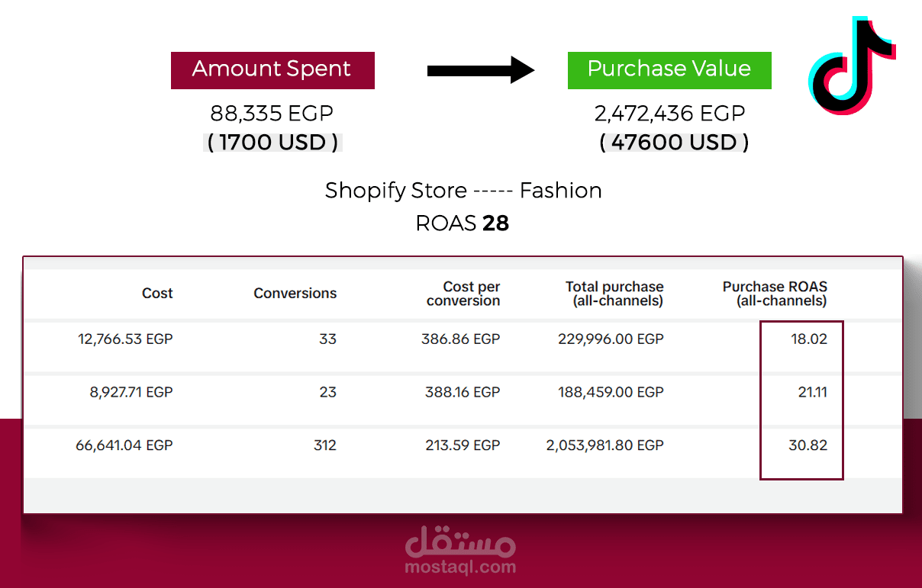Screen dimensions: 922x588
Task: Click the Mostaql Arabic logo
Action: [x=460, y=541]
